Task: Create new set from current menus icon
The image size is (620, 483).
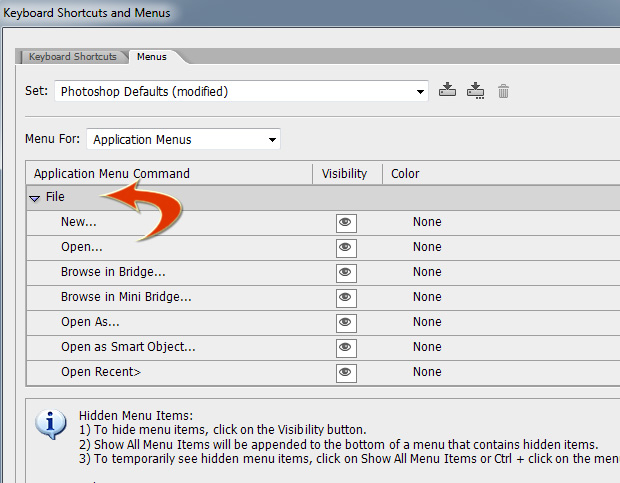Action: point(475,90)
